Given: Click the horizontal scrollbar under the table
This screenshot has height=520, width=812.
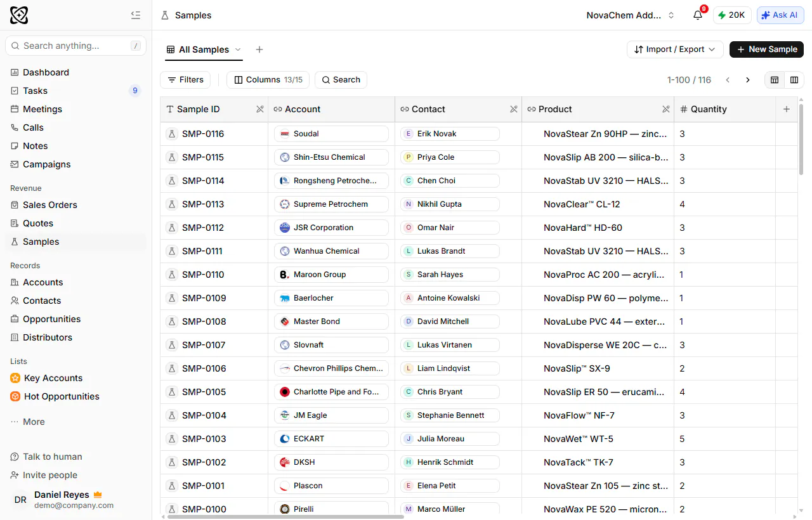Looking at the screenshot, I should [285, 516].
